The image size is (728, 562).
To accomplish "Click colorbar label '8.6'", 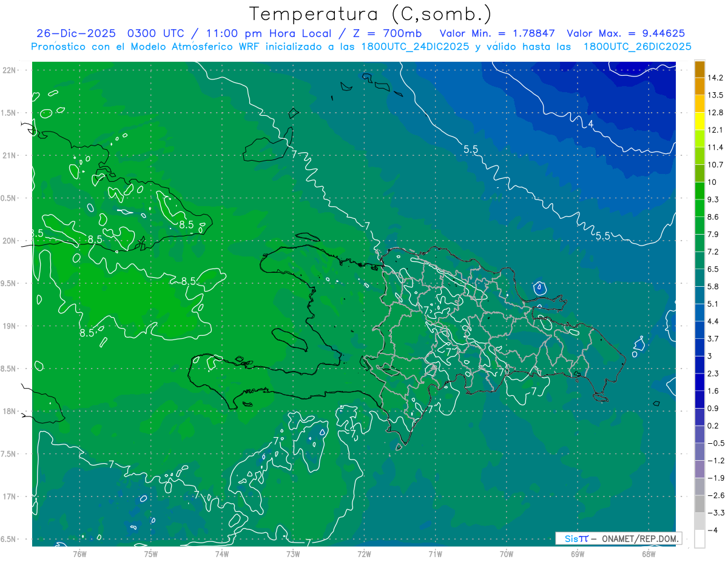I will (714, 217).
